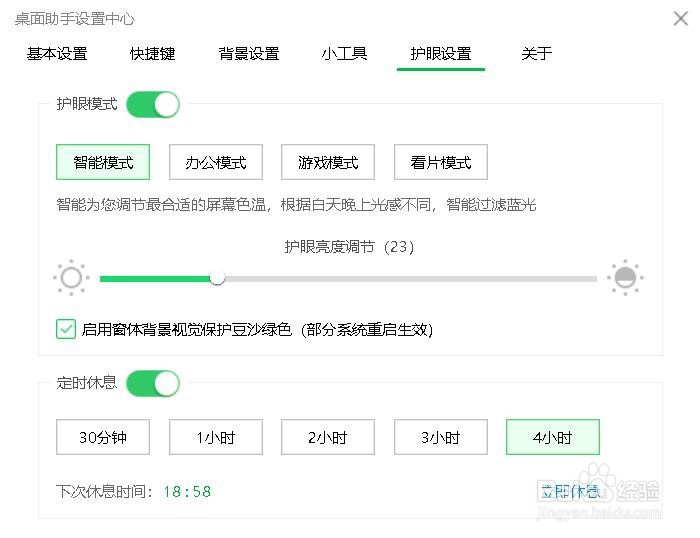
Task: Click the 立即休息 link
Action: 570,492
